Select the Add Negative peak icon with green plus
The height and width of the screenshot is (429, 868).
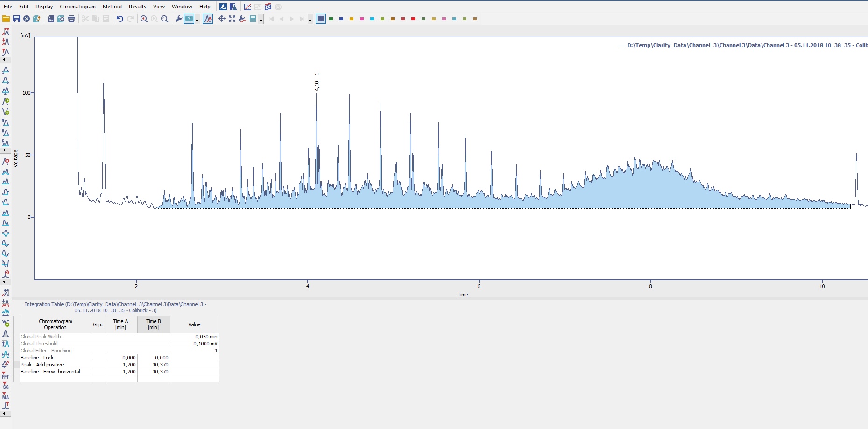tap(6, 112)
